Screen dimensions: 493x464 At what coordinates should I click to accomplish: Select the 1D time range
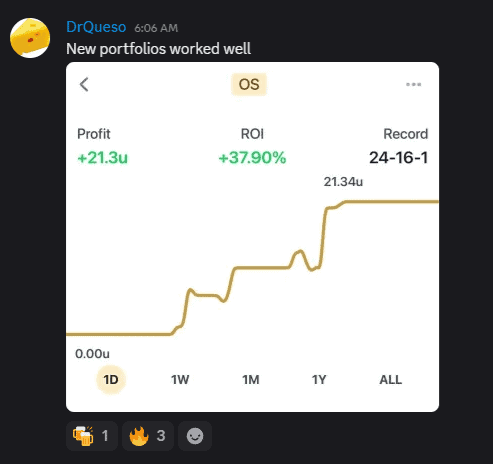click(111, 379)
